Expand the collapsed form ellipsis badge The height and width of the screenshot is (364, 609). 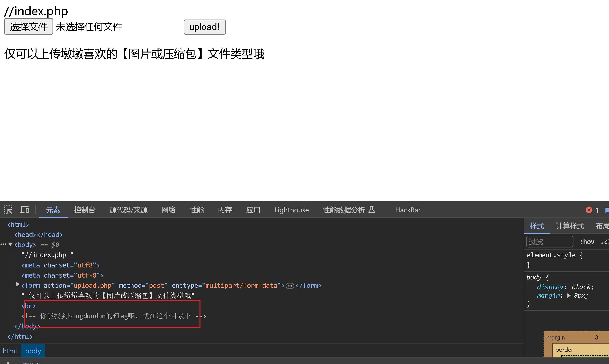[290, 286]
